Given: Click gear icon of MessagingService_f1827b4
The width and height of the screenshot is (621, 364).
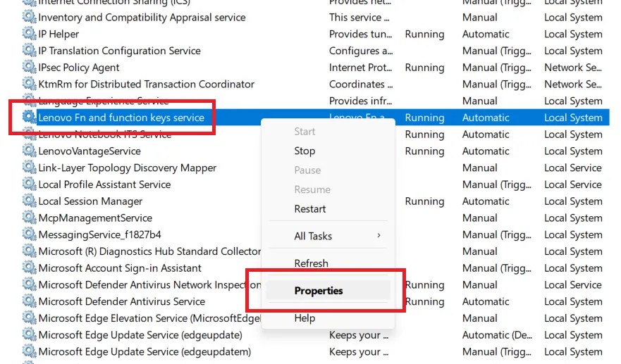Looking at the screenshot, I should (x=30, y=234).
